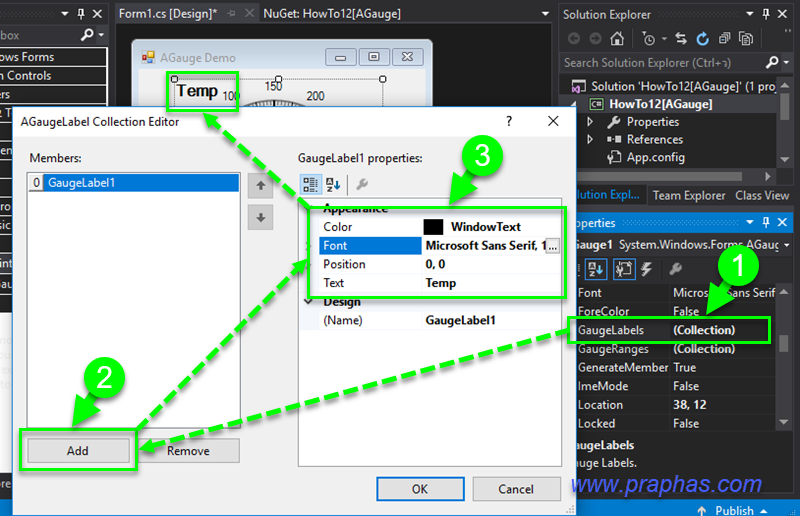Open the help question mark in dialog
Screen dimensions: 800x516
(x=509, y=121)
